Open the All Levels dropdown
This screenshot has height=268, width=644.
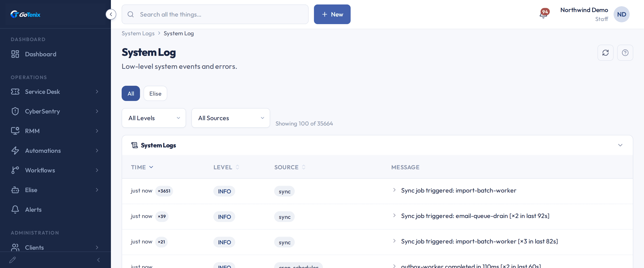point(154,118)
